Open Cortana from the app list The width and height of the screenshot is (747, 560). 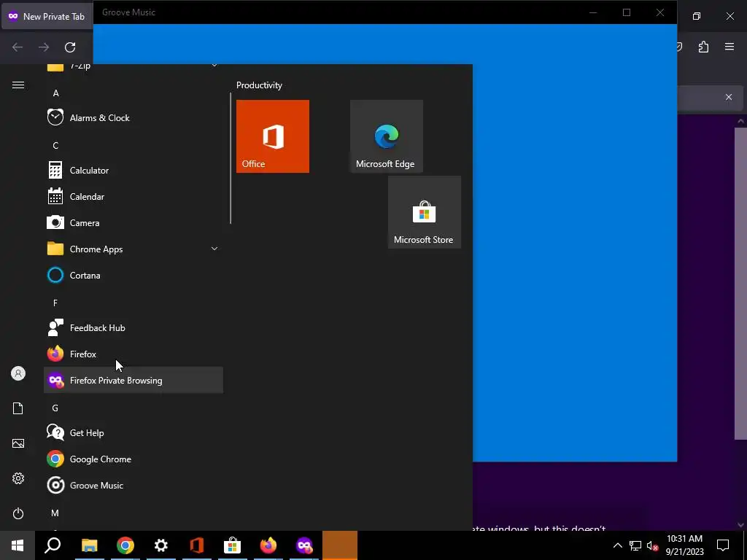(133, 275)
